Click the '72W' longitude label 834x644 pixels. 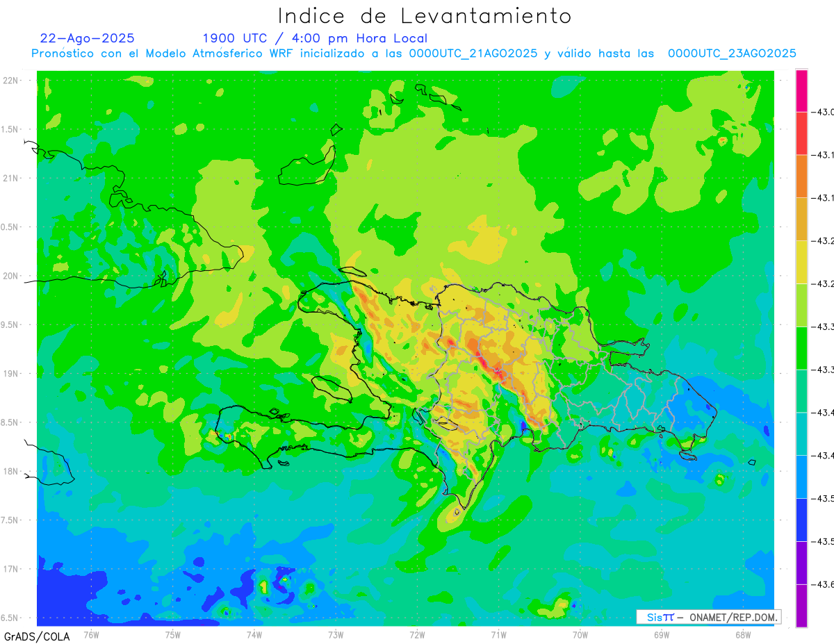[417, 634]
